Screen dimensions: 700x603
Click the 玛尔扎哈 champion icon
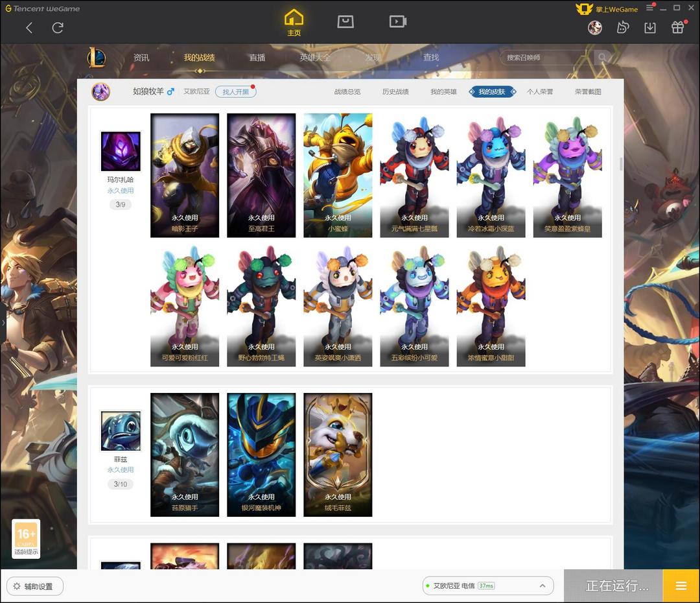[121, 151]
